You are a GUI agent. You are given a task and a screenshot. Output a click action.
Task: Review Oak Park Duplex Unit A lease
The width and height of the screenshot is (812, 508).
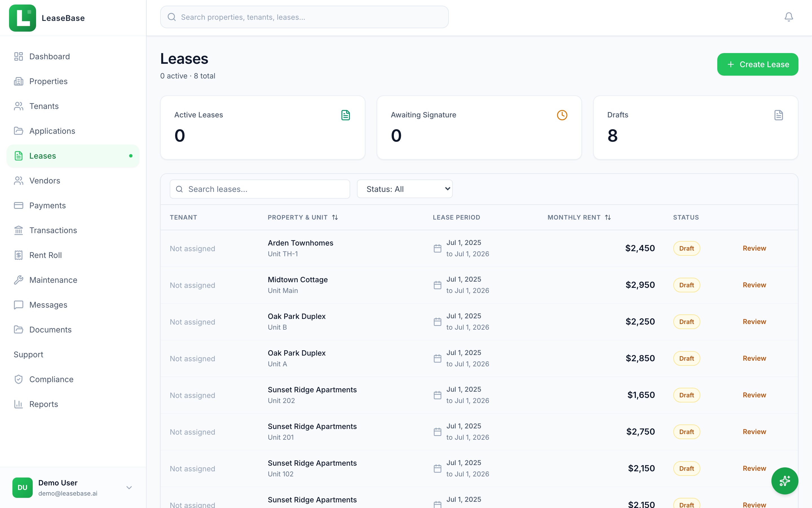coord(754,358)
